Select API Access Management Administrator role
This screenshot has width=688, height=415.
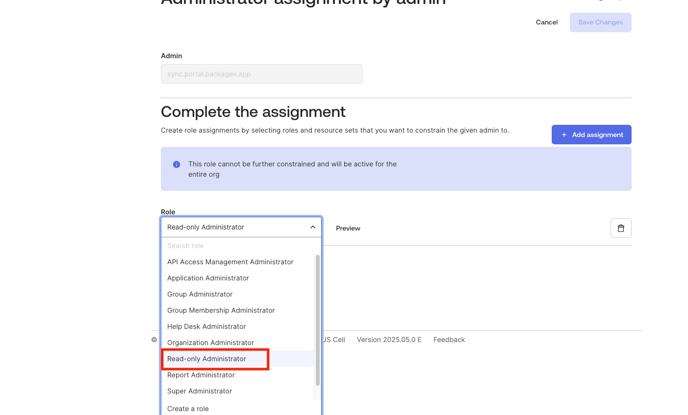pyautogui.click(x=230, y=262)
